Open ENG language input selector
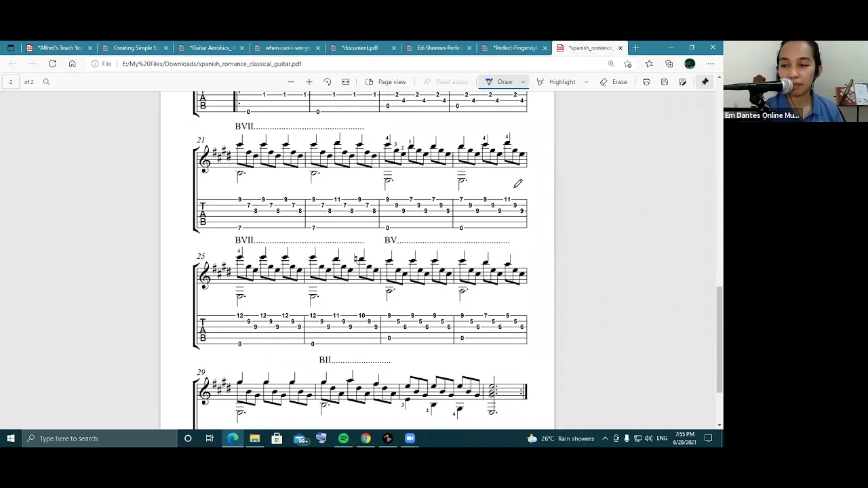 coord(662,439)
